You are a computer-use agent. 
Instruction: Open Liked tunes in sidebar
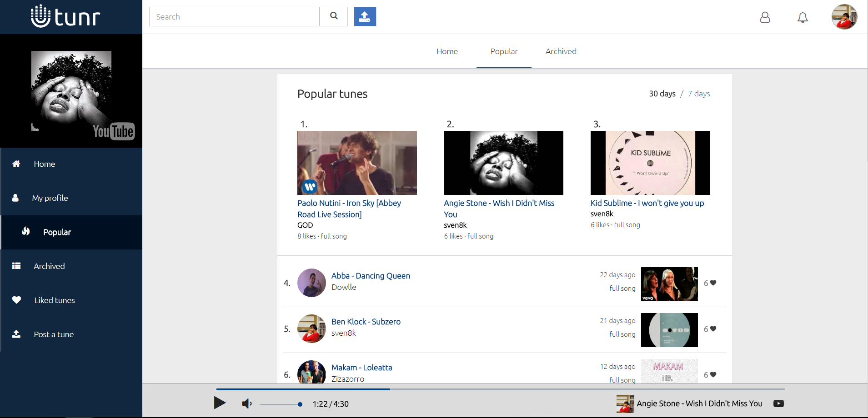click(x=55, y=300)
